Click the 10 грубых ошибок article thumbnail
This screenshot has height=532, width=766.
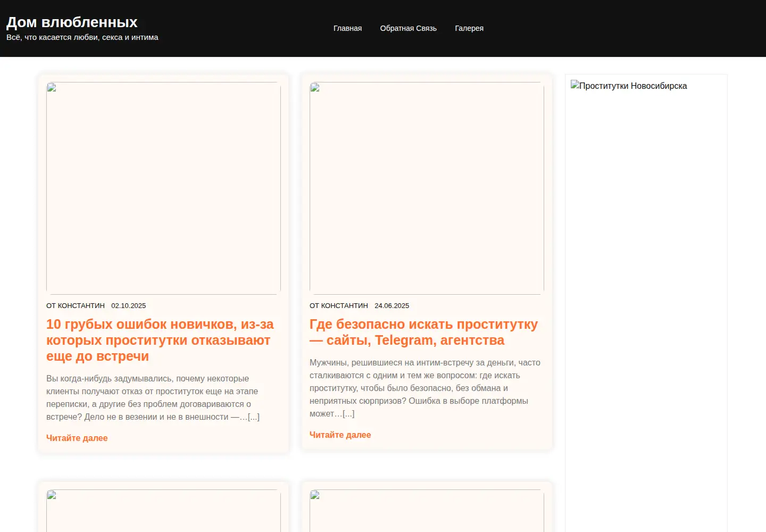tap(163, 188)
